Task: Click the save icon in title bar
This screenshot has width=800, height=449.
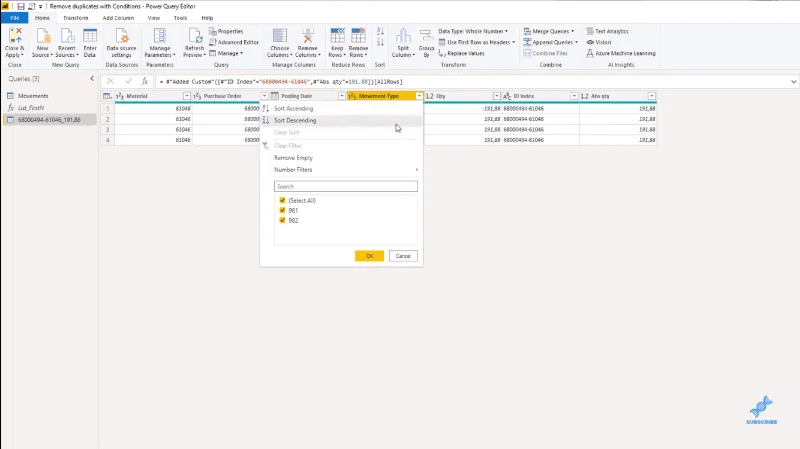Action: tap(21, 6)
